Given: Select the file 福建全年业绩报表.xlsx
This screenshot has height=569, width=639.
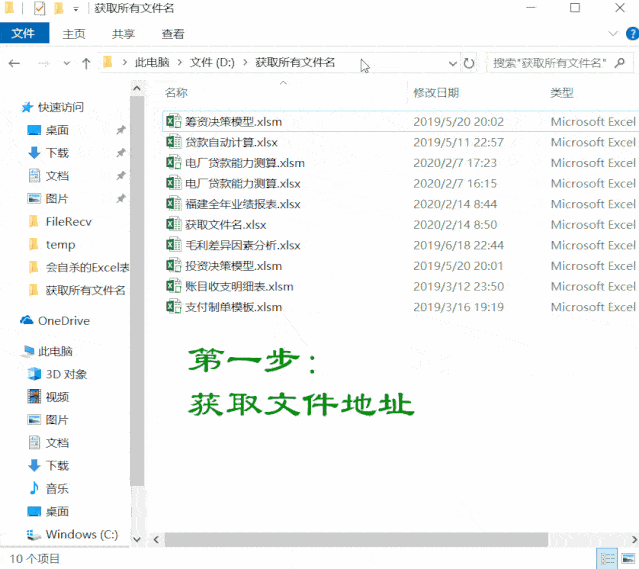Looking at the screenshot, I should tap(243, 204).
